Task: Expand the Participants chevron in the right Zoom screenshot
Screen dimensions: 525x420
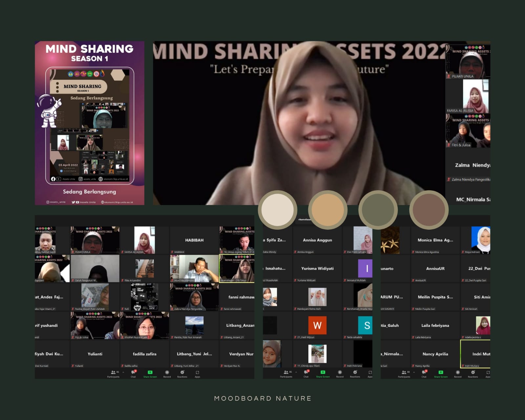Action: (414, 372)
